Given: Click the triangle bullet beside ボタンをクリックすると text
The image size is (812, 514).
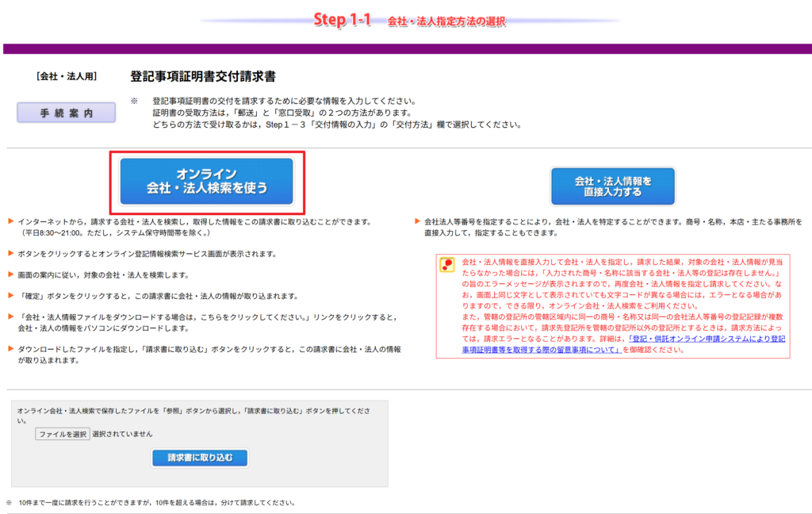Looking at the screenshot, I should tap(10, 254).
